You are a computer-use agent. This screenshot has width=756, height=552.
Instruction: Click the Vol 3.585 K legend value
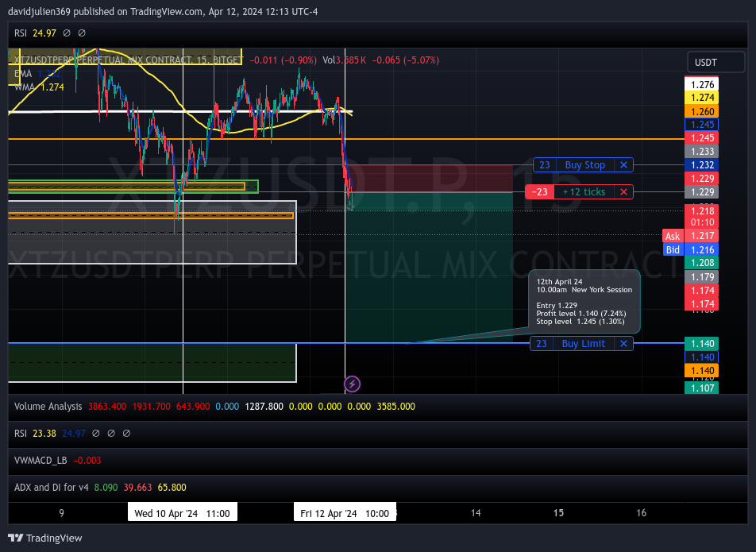(x=345, y=60)
